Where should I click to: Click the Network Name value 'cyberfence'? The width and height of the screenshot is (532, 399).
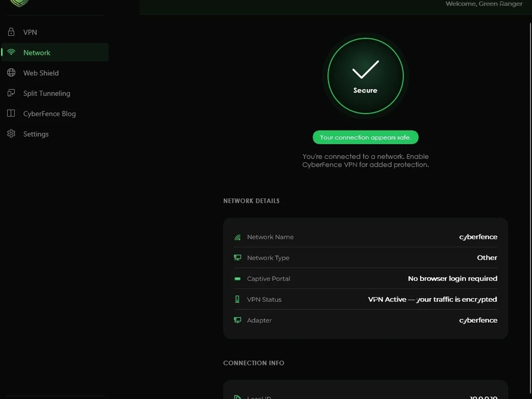pyautogui.click(x=478, y=237)
